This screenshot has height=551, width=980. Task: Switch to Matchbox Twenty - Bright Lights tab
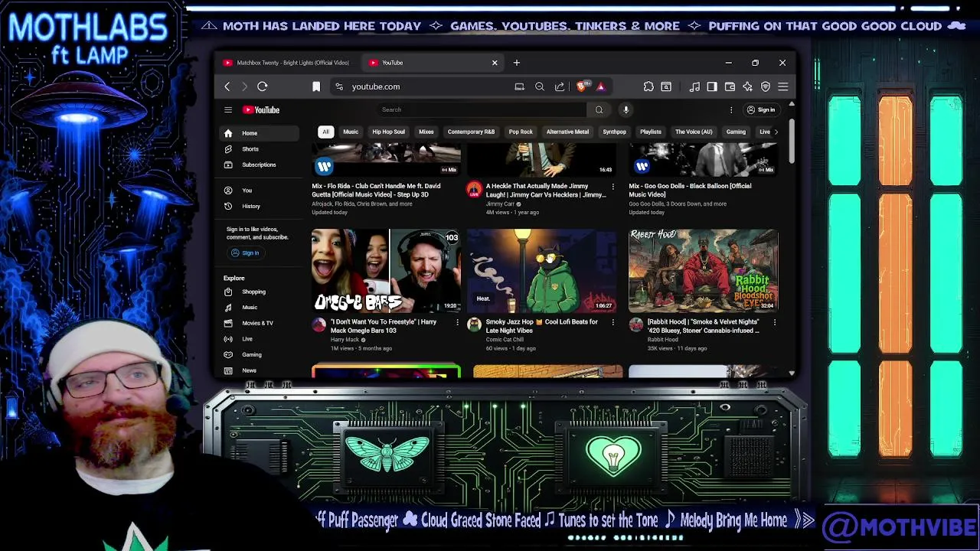coord(286,63)
